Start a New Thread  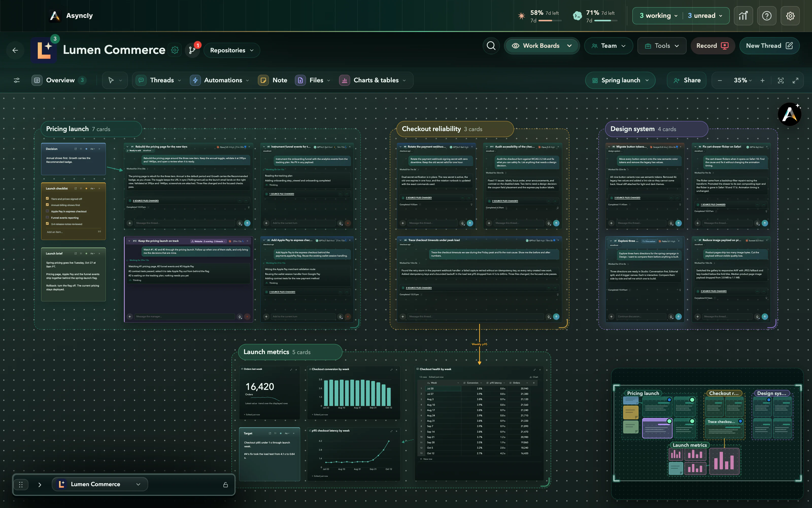click(x=769, y=46)
